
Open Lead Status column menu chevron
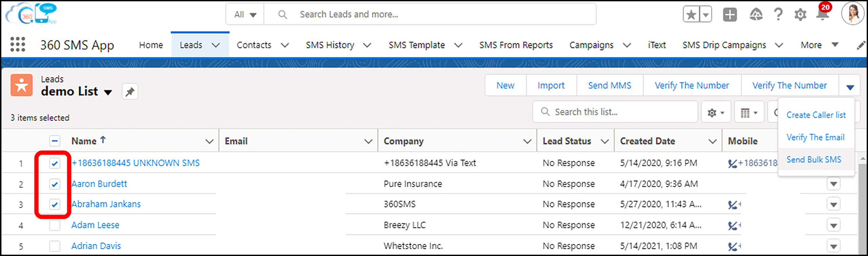[x=605, y=141]
